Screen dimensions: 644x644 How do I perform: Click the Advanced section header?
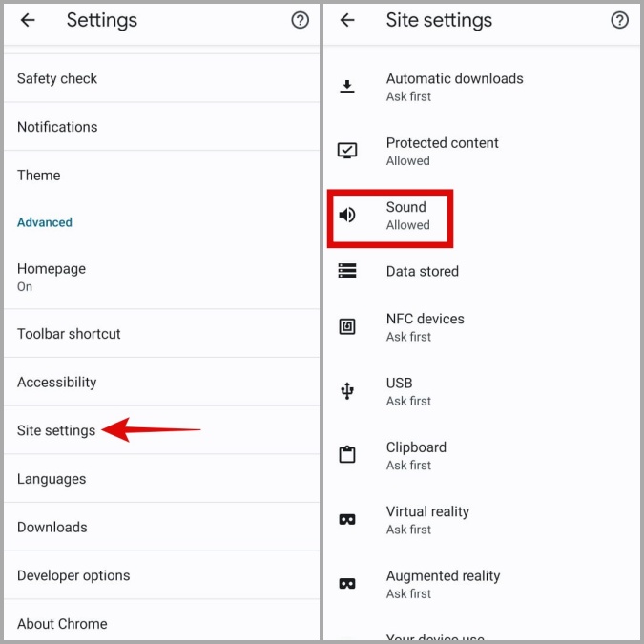coord(44,222)
